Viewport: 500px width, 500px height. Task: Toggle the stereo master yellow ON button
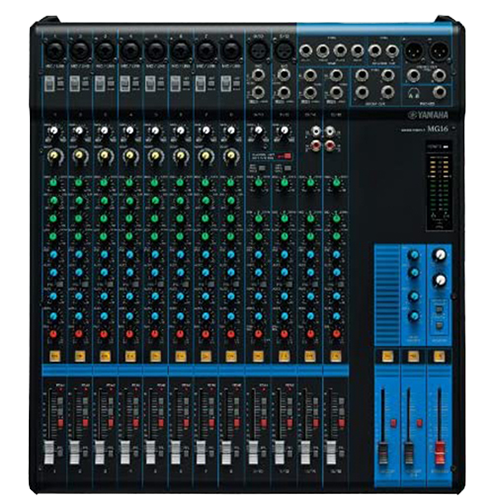pyautogui.click(x=439, y=356)
